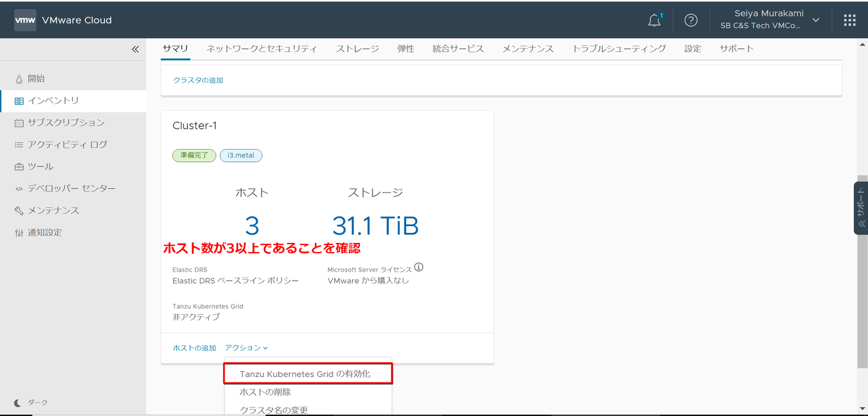Click the host count value 3

pos(252,226)
